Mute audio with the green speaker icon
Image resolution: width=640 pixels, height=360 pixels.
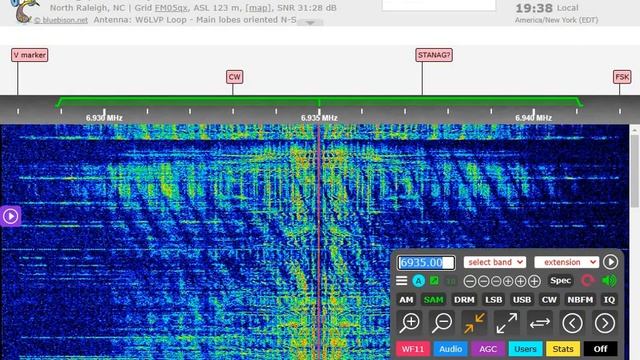point(609,280)
